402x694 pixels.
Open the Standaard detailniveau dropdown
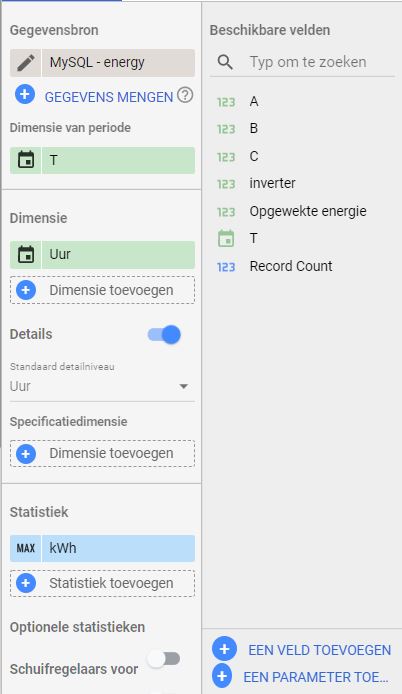click(x=102, y=386)
